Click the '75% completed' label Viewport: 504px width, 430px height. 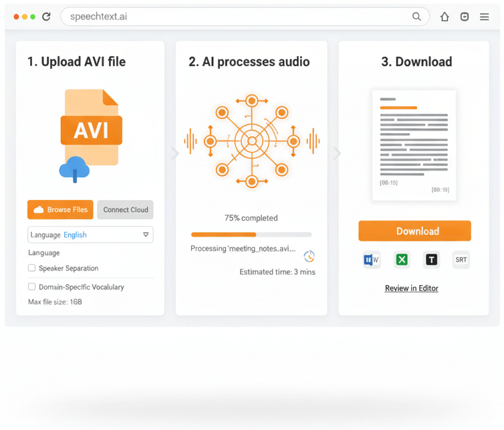[251, 218]
